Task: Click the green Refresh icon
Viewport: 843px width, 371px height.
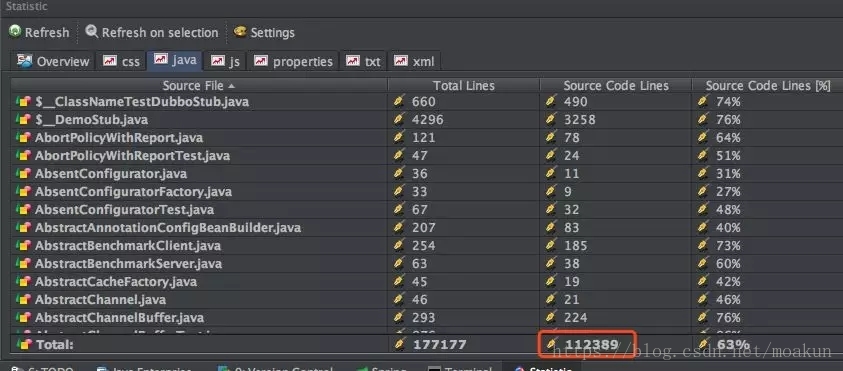Action: (15, 32)
